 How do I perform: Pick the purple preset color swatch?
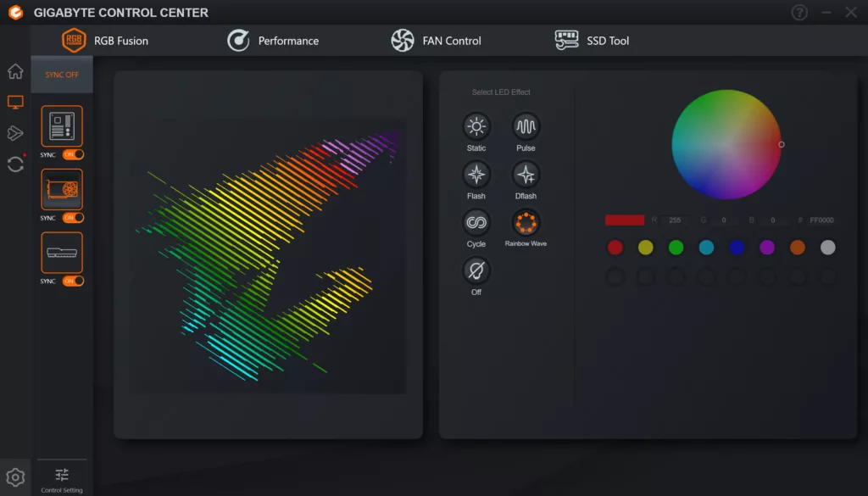pyautogui.click(x=767, y=248)
